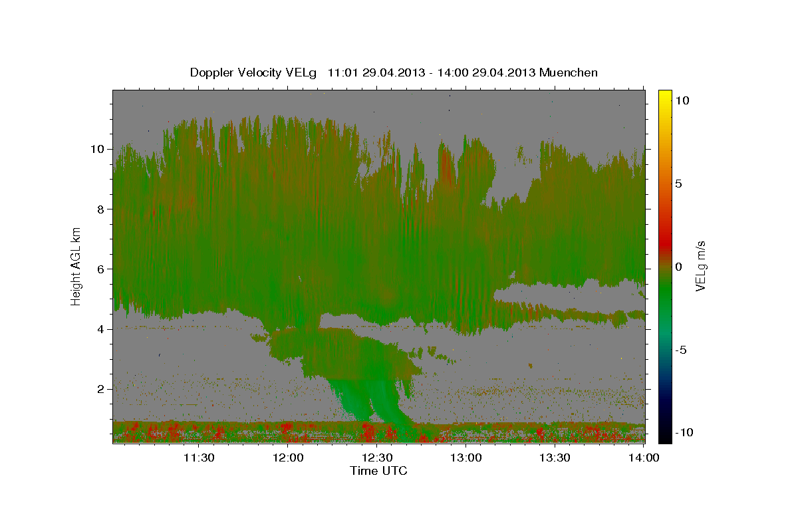Click the black bottom of the colorbar

pyautogui.click(x=664, y=436)
